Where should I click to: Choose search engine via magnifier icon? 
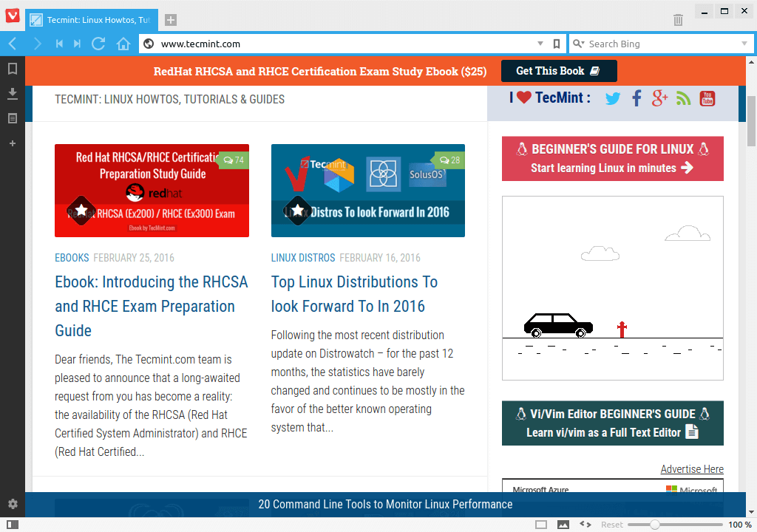pyautogui.click(x=578, y=44)
